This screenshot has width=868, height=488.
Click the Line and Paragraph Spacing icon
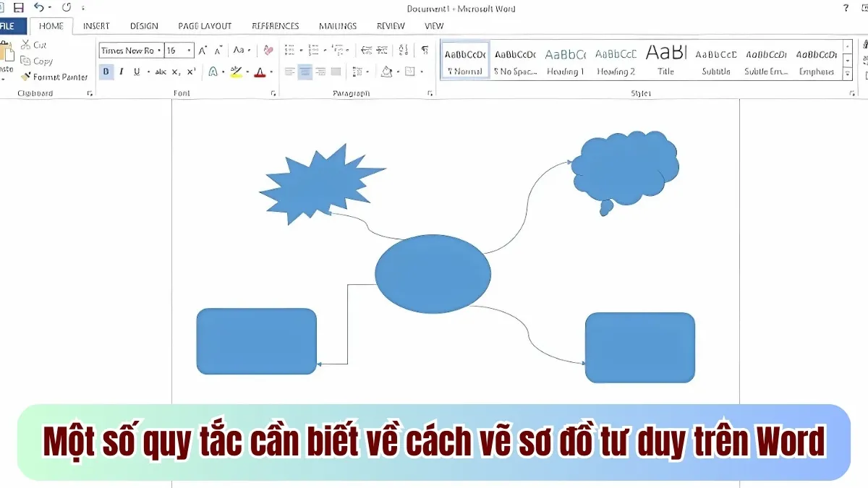tap(358, 72)
